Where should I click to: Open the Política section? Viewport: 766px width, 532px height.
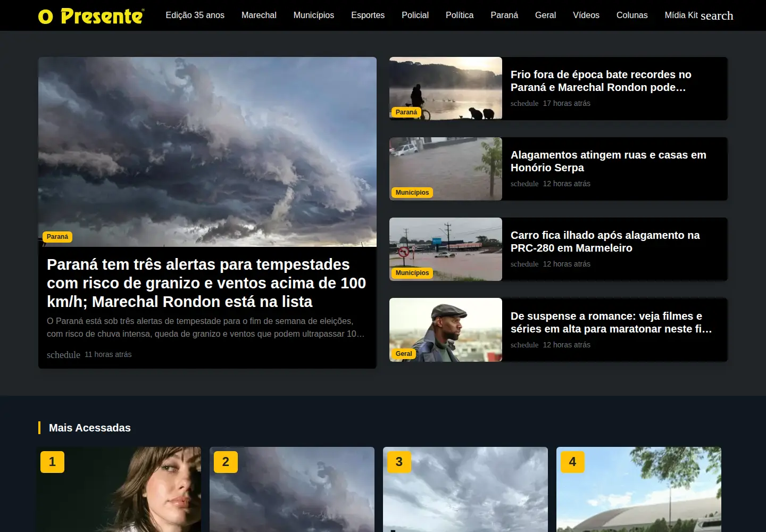[x=460, y=15]
